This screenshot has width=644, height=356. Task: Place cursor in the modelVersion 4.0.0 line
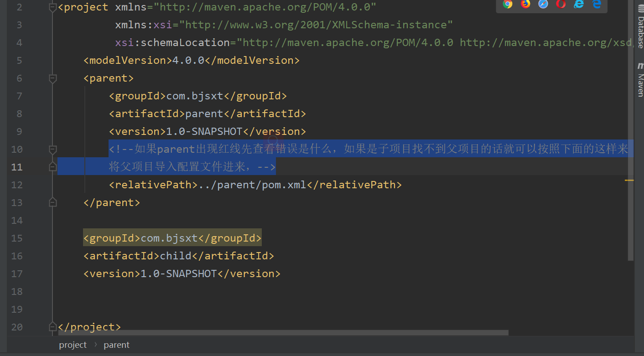click(192, 60)
